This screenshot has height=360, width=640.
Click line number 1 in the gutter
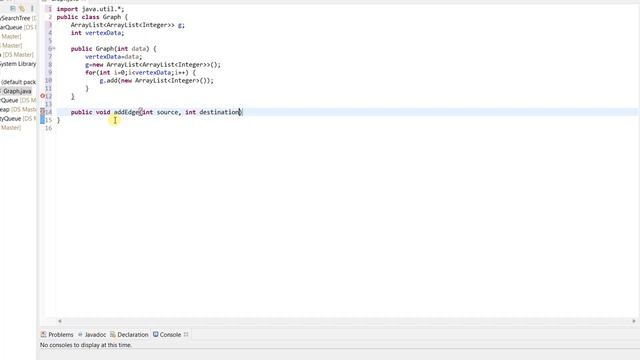click(x=49, y=9)
